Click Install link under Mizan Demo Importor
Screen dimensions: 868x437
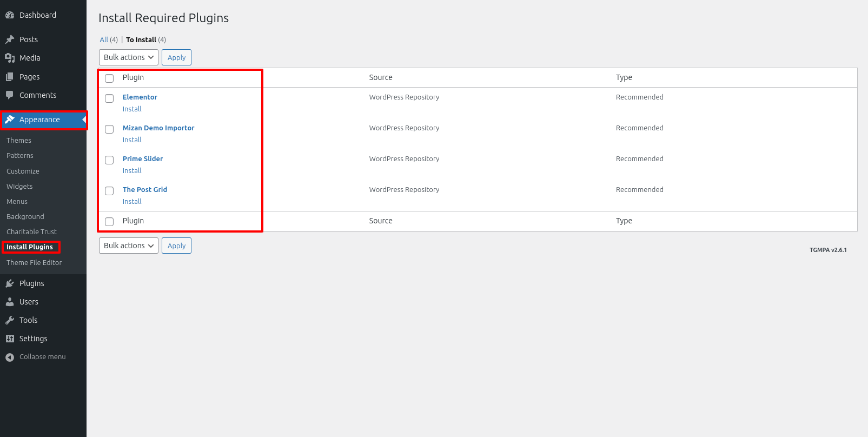point(132,140)
